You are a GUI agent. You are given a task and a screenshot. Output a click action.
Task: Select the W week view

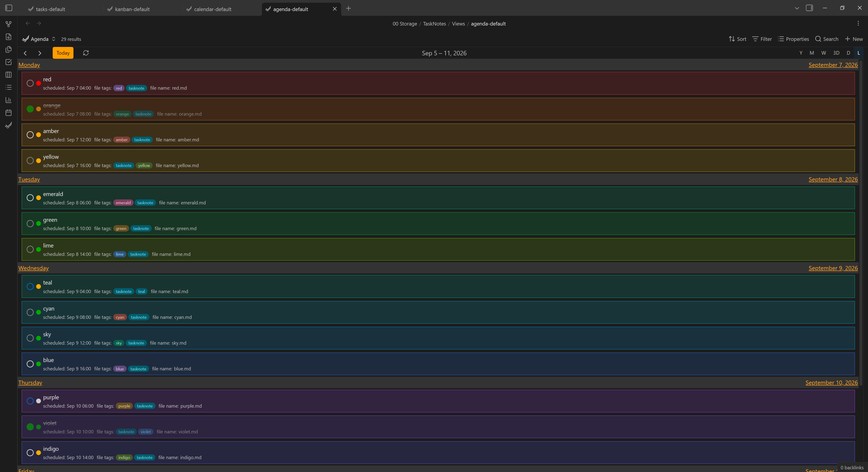tap(823, 53)
